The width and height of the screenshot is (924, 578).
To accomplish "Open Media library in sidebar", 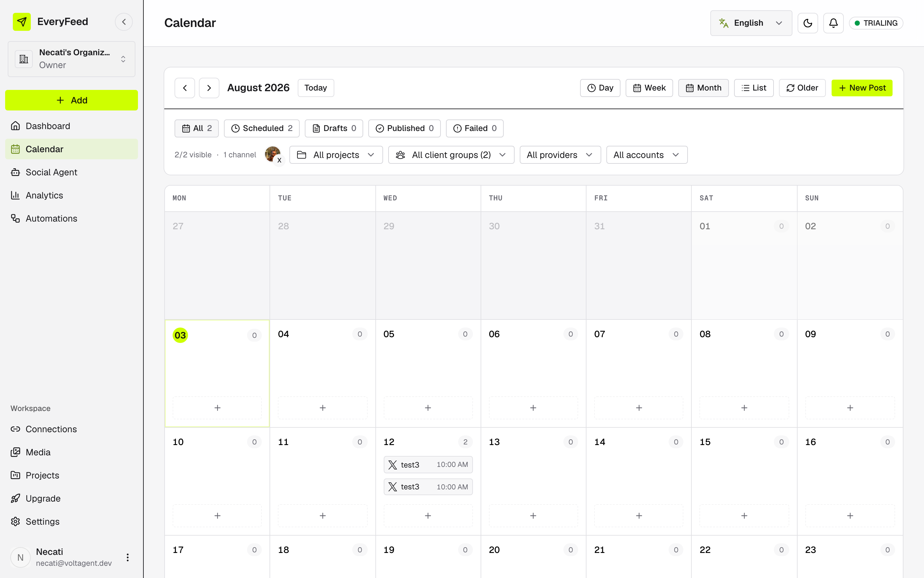I will [72, 452].
